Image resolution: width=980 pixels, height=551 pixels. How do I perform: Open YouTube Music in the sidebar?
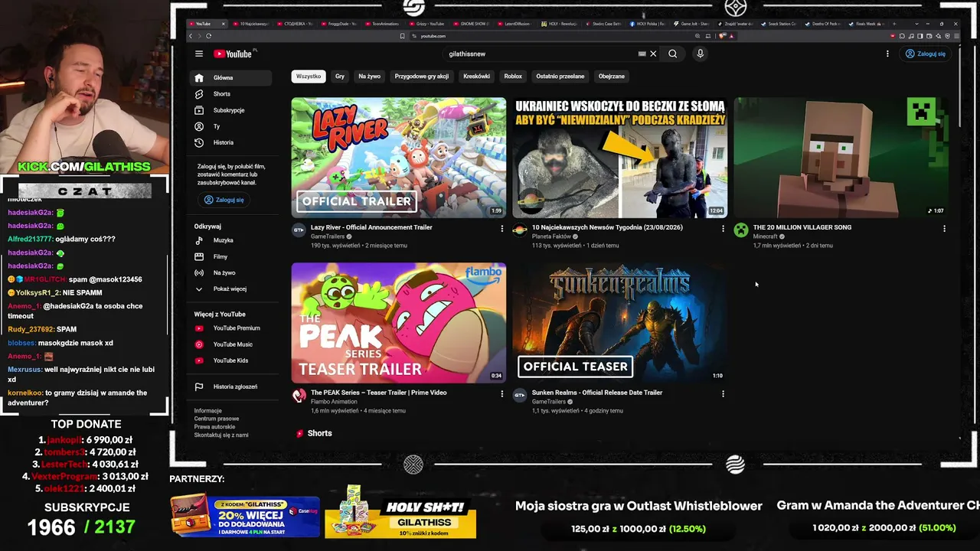point(230,344)
